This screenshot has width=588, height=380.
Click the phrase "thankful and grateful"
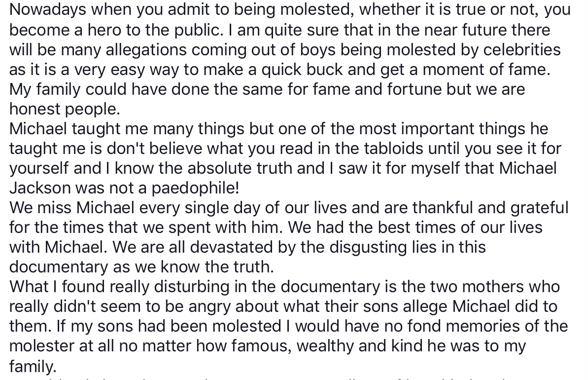[490, 208]
